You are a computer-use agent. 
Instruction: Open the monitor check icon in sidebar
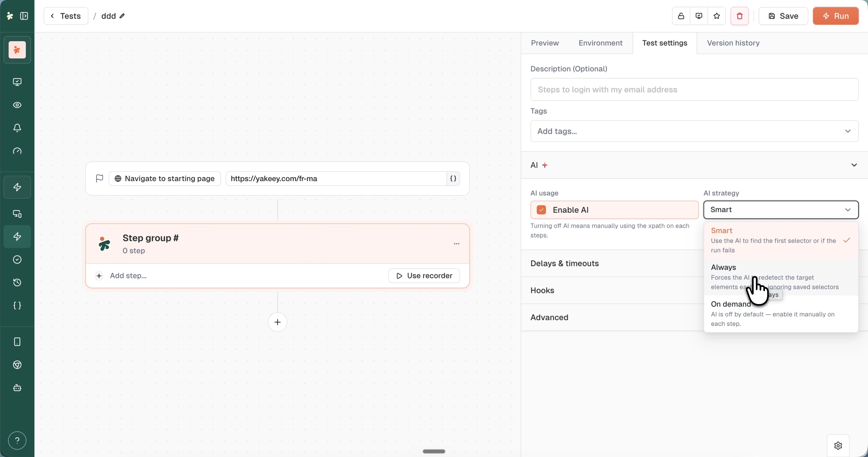point(17,82)
